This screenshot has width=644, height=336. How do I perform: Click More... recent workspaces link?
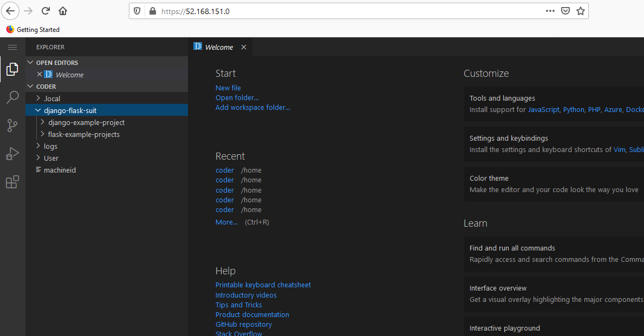[226, 222]
